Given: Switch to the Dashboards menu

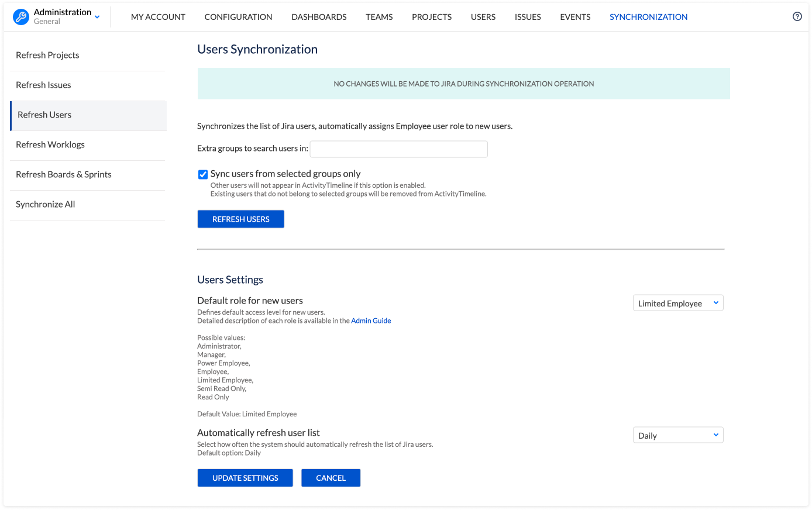Looking at the screenshot, I should pos(319,17).
